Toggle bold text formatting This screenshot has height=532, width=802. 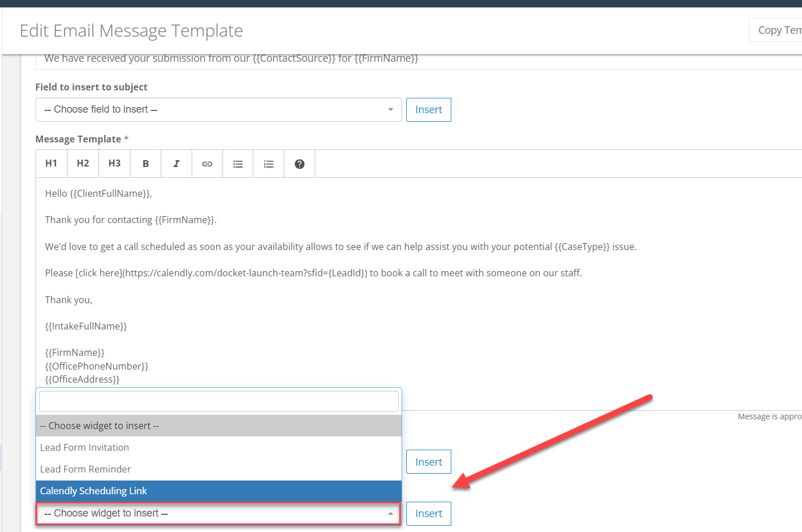146,164
